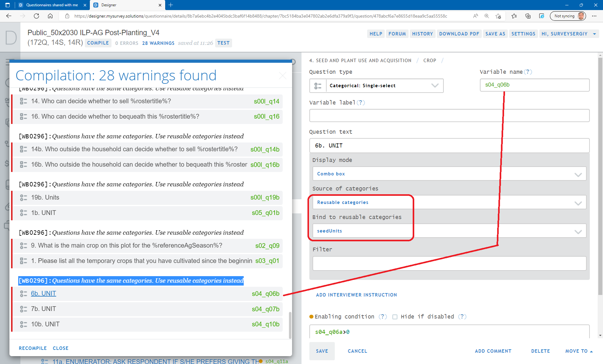Select the dollar-sign section icon in the sidebar
Image resolution: width=603 pixels, height=364 pixels.
7,163
